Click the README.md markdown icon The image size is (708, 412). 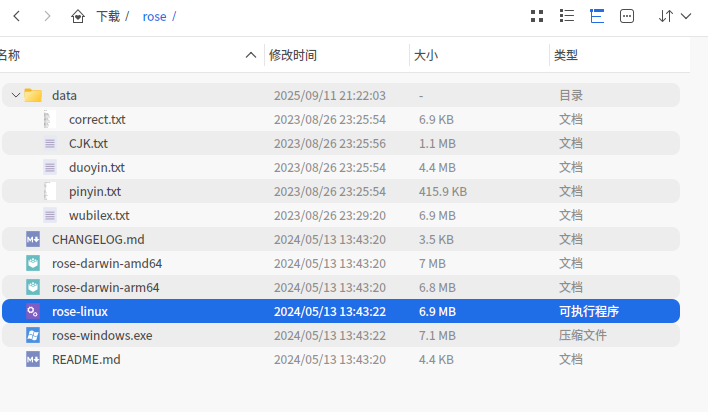pyautogui.click(x=33, y=359)
